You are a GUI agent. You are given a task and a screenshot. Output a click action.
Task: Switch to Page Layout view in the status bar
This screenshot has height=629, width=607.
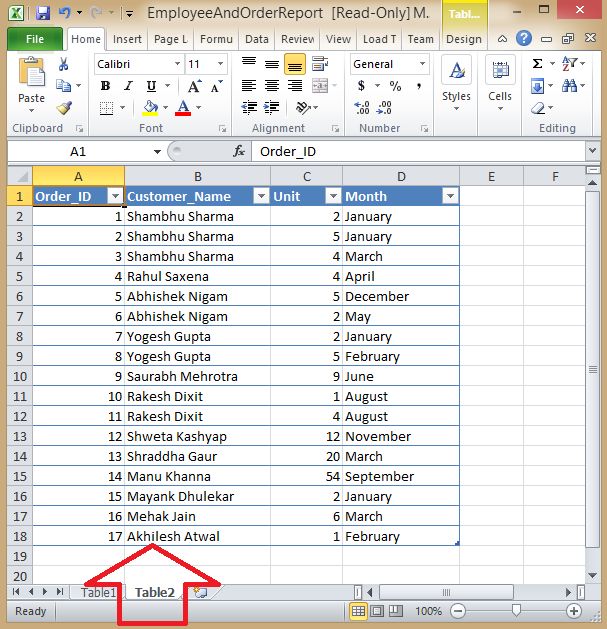click(377, 611)
